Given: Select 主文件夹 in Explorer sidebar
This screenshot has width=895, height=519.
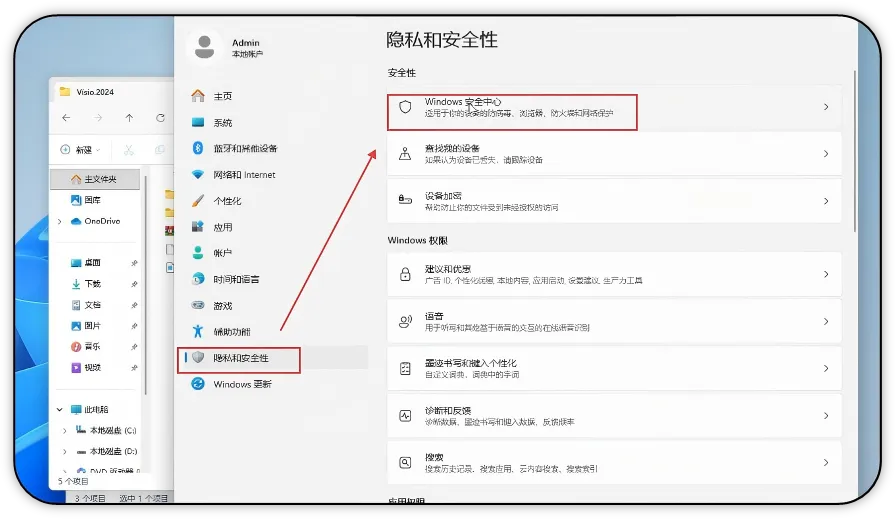Looking at the screenshot, I should coord(95,179).
